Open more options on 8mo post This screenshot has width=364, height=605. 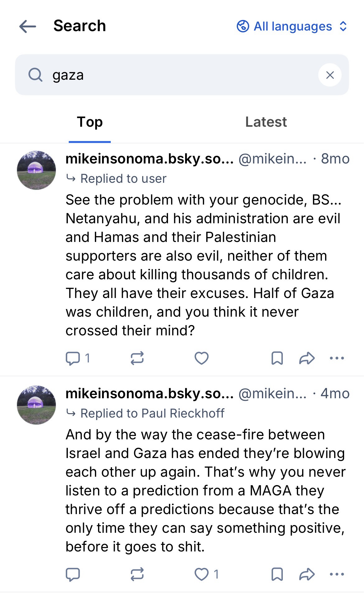coord(337,358)
